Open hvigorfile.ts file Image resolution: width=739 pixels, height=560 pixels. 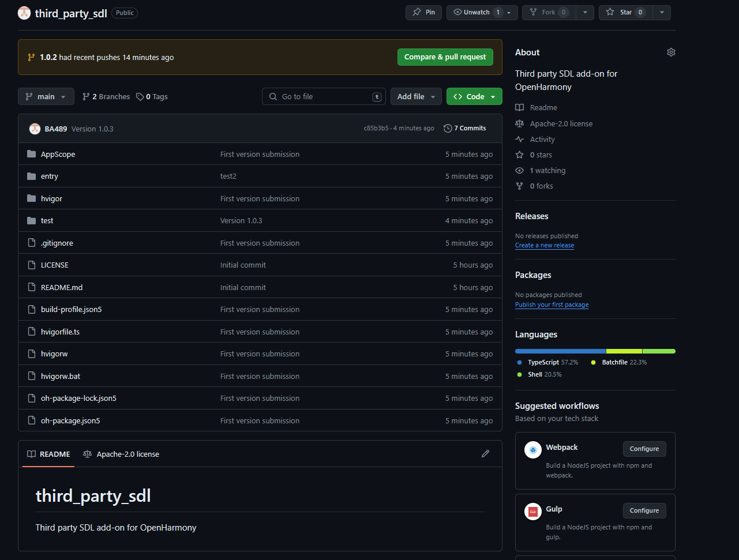pyautogui.click(x=61, y=332)
